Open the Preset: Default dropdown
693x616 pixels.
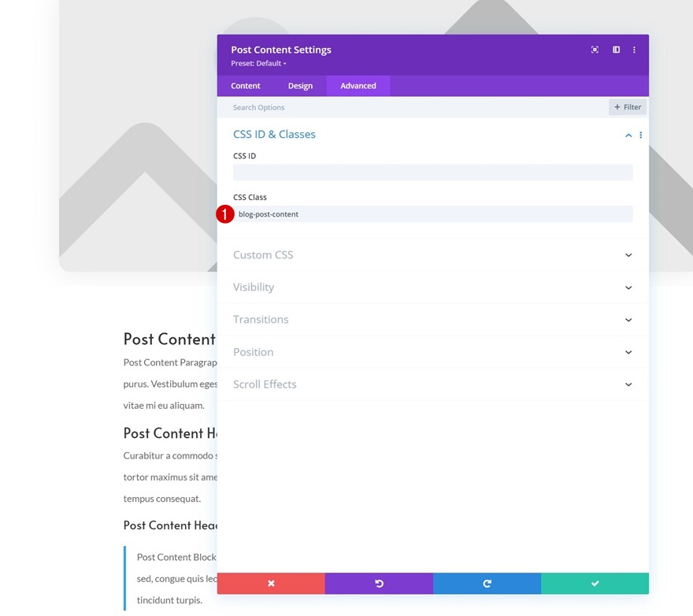pos(258,63)
